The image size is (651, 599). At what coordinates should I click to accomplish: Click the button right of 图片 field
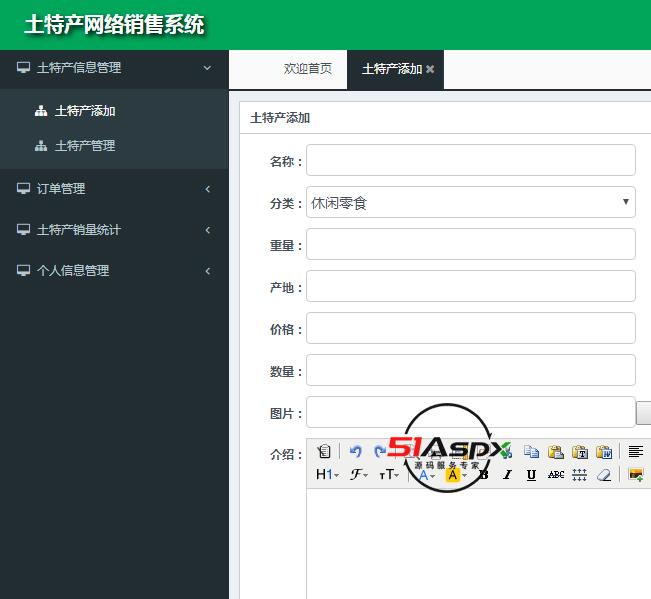click(644, 413)
